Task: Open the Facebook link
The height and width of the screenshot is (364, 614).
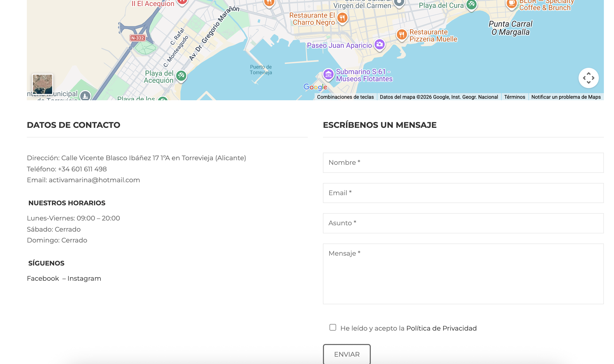Action: click(43, 278)
